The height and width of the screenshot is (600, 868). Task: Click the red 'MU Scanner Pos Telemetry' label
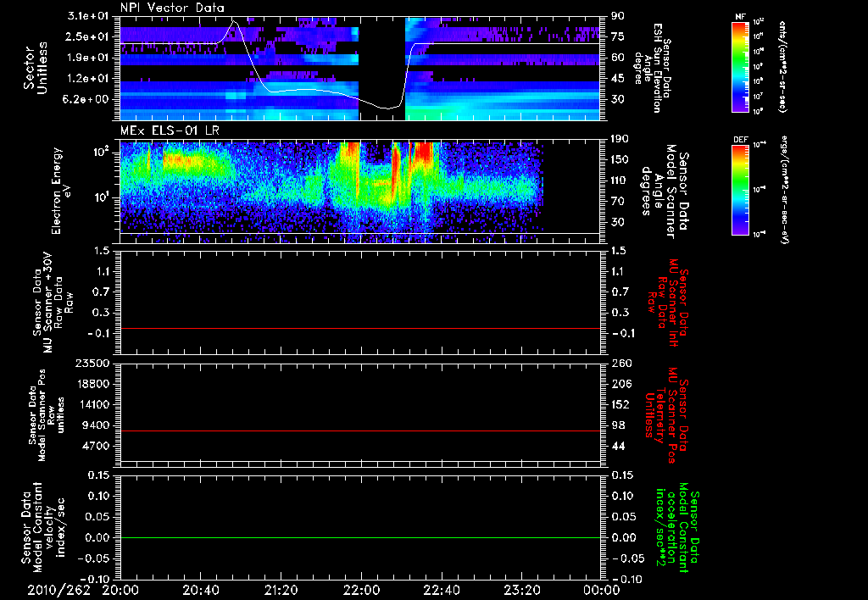pyautogui.click(x=667, y=416)
